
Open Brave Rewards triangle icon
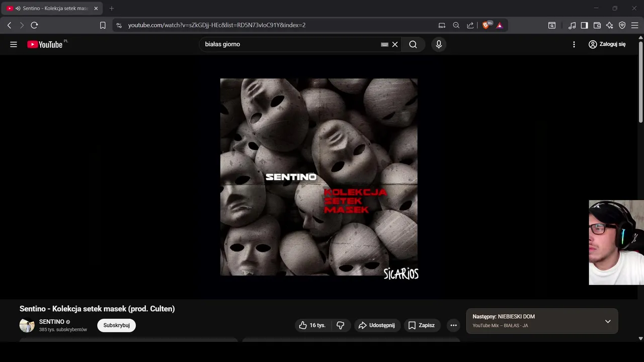(500, 25)
